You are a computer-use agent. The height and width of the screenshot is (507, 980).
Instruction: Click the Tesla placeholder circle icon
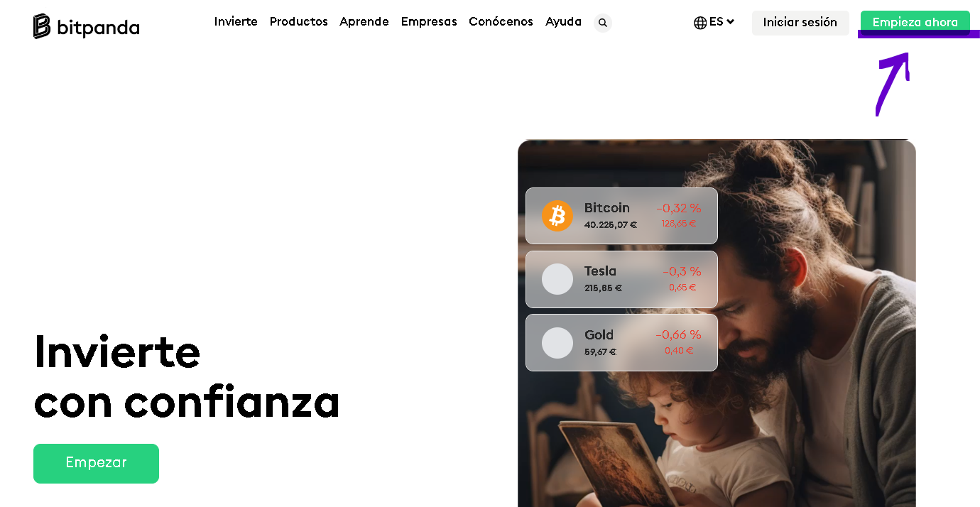[557, 279]
